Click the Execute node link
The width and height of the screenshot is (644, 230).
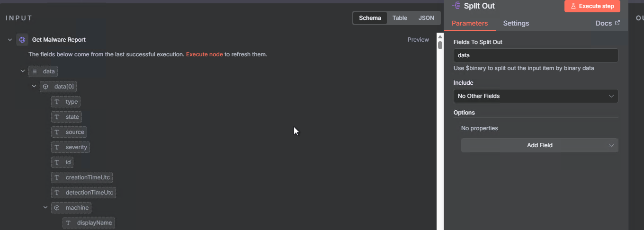(204, 54)
